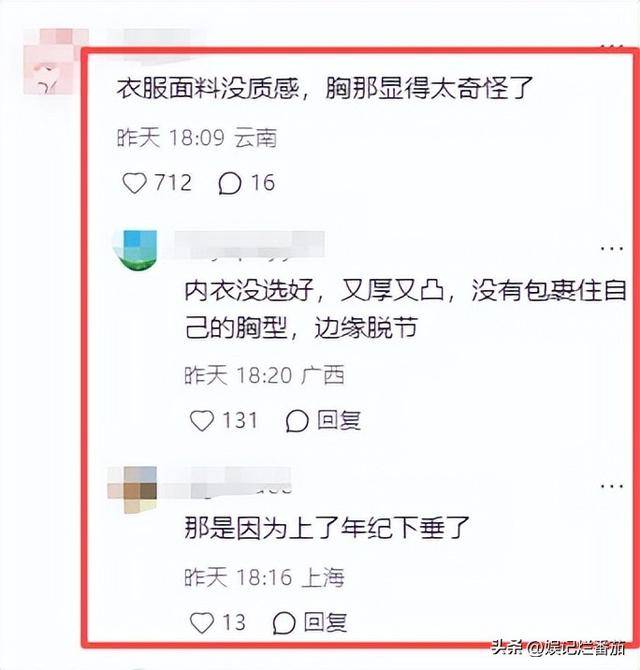The height and width of the screenshot is (670, 640).
Task: Click 回复 text on the 18:16 comment
Action: tap(325, 622)
